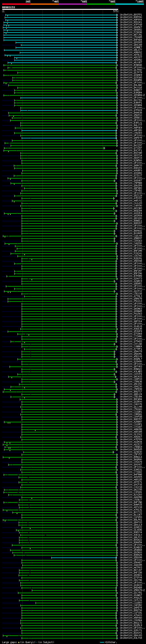This screenshot has width=146, height=644.
Task: Click the orange ~40% identity legend segment
Action: pyautogui.click(x=45, y=4)
